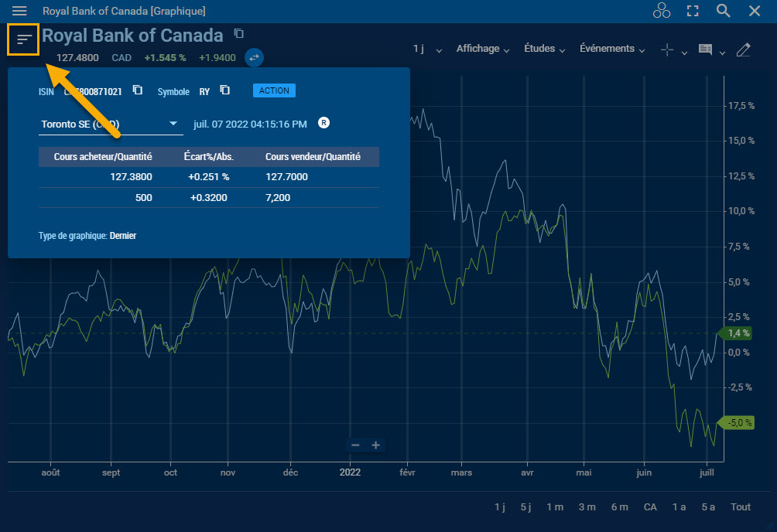Open the search magnifier icon

click(723, 11)
